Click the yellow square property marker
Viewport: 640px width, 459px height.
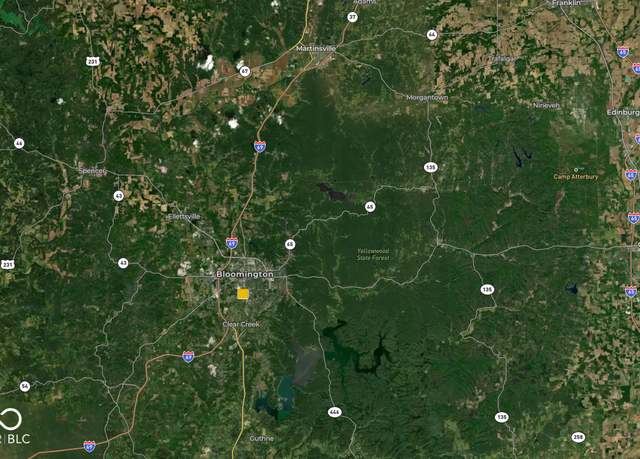(x=243, y=294)
